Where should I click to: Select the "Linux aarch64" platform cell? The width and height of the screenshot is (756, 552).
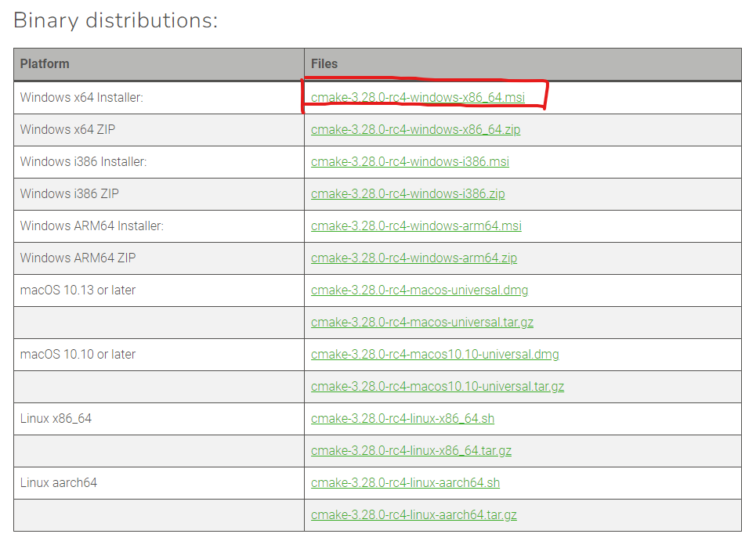59,482
